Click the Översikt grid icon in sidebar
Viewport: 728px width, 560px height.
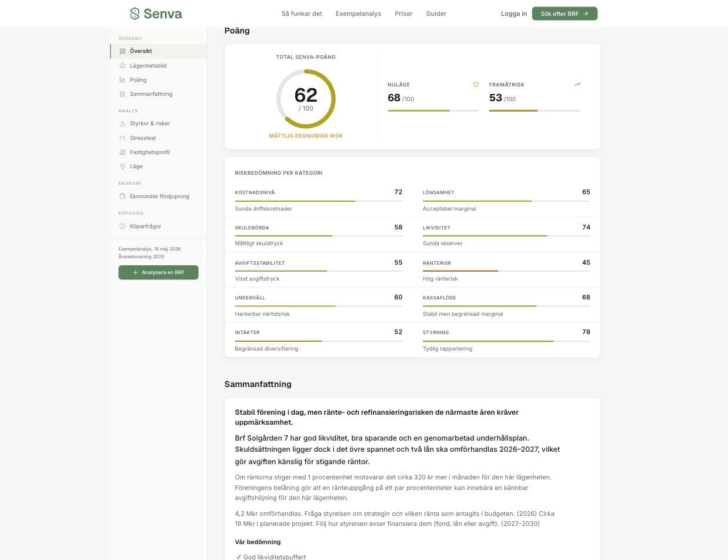click(x=122, y=51)
